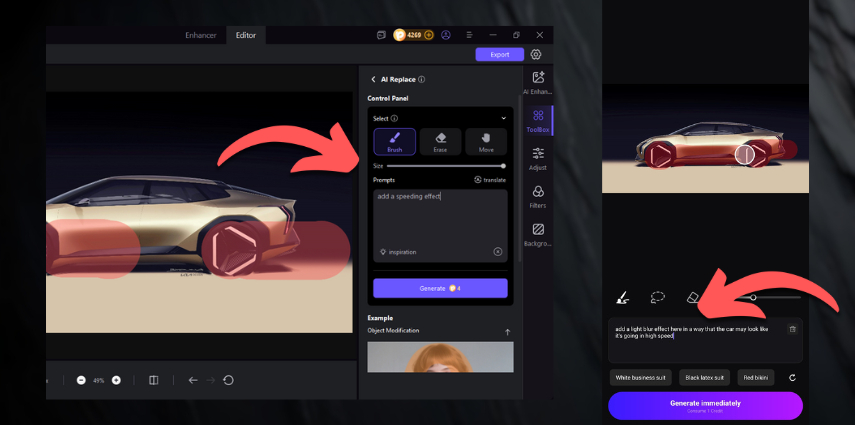
Task: Collapse the Select section chevron
Action: pyautogui.click(x=504, y=118)
